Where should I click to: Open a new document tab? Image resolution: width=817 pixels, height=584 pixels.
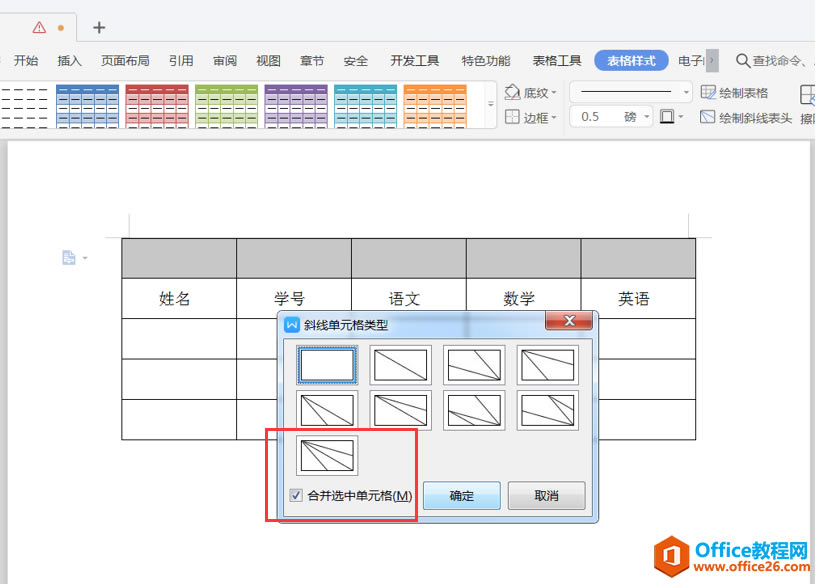[x=98, y=27]
